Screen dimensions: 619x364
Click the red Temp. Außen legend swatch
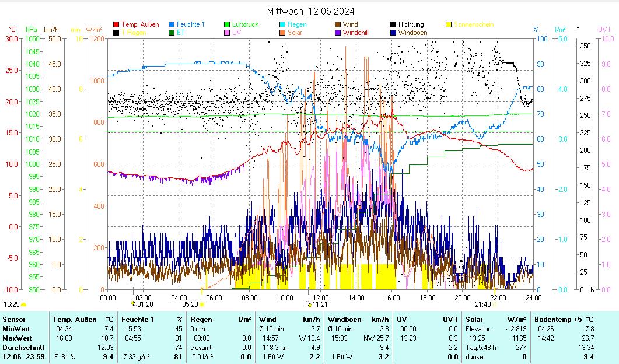pyautogui.click(x=116, y=25)
